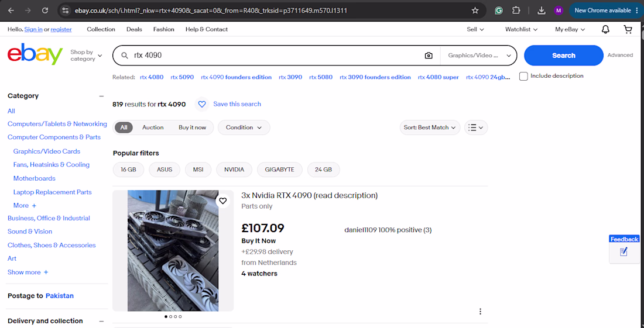644x328 pixels.
Task: Click the New Chrome available button
Action: [606, 11]
